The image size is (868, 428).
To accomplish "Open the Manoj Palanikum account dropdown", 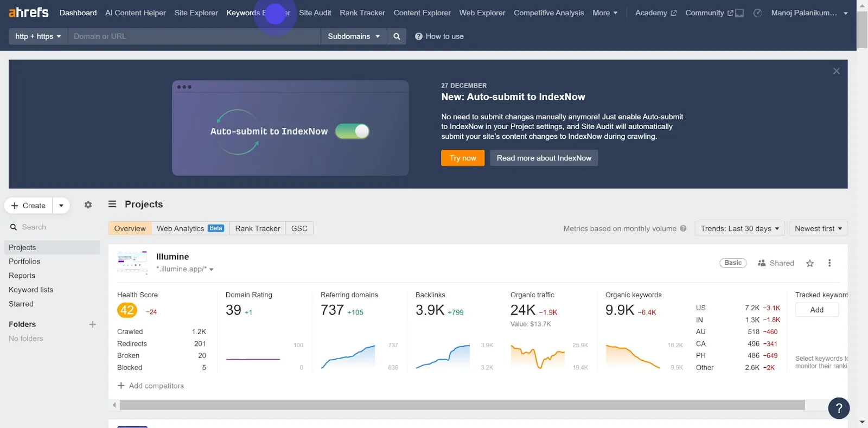I will tap(809, 13).
